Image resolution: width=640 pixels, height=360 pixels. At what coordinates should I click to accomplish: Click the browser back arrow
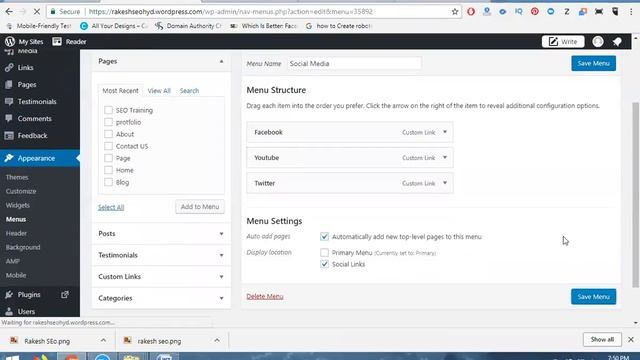coord(9,11)
